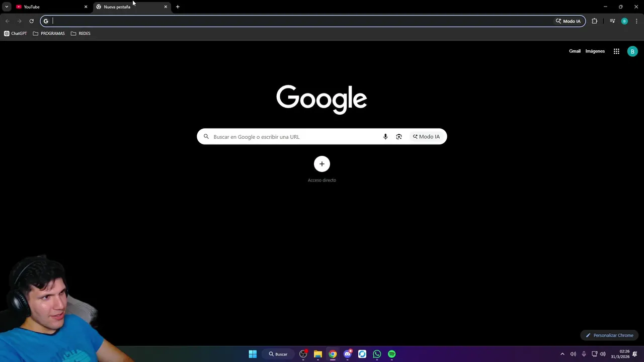Open the media controls icon in toolbar
Image resolution: width=644 pixels, height=362 pixels.
point(612,21)
